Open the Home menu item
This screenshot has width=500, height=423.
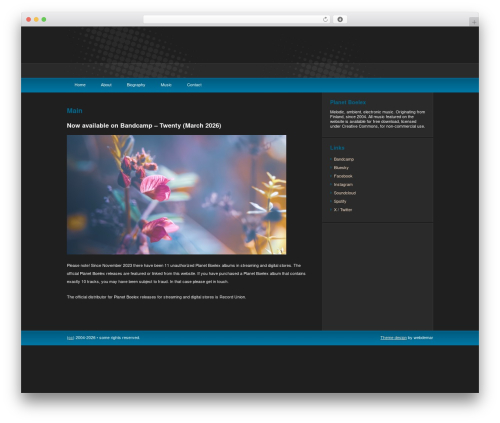tap(80, 85)
